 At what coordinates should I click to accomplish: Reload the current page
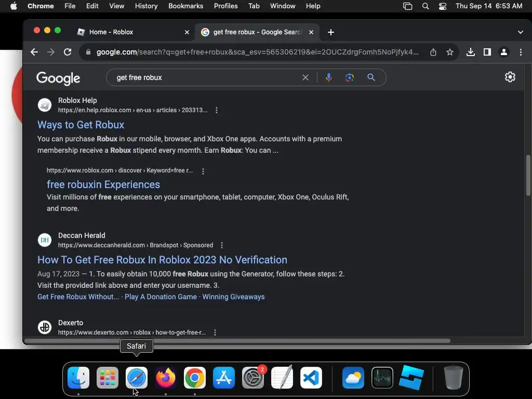(68, 52)
